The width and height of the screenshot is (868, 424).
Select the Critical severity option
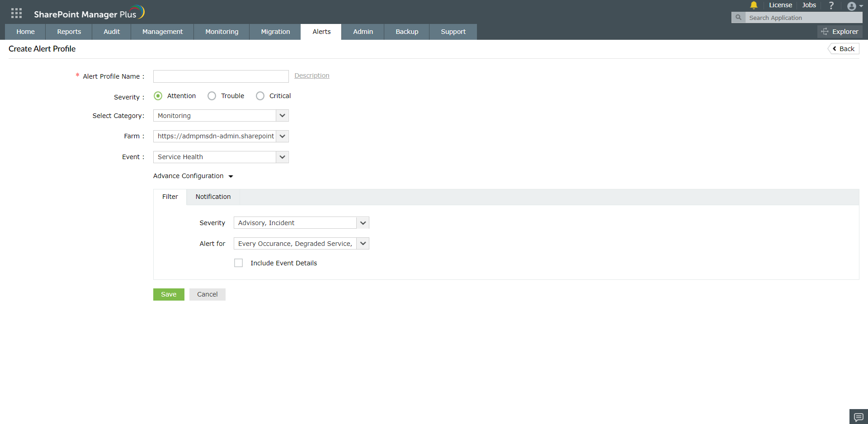[x=260, y=96]
